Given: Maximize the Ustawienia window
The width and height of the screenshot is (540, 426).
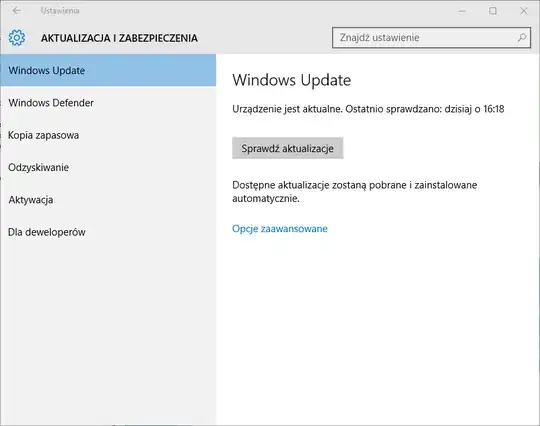Looking at the screenshot, I should pyautogui.click(x=493, y=11).
